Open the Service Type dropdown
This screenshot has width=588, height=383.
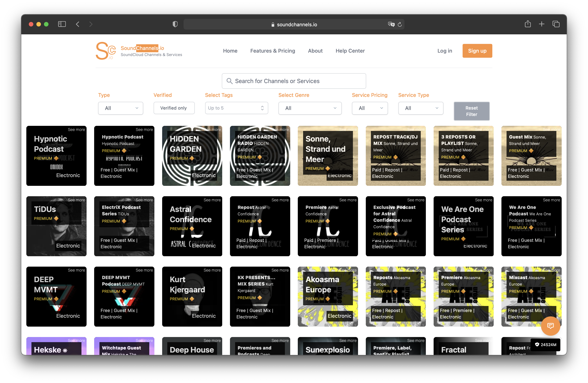click(x=421, y=108)
